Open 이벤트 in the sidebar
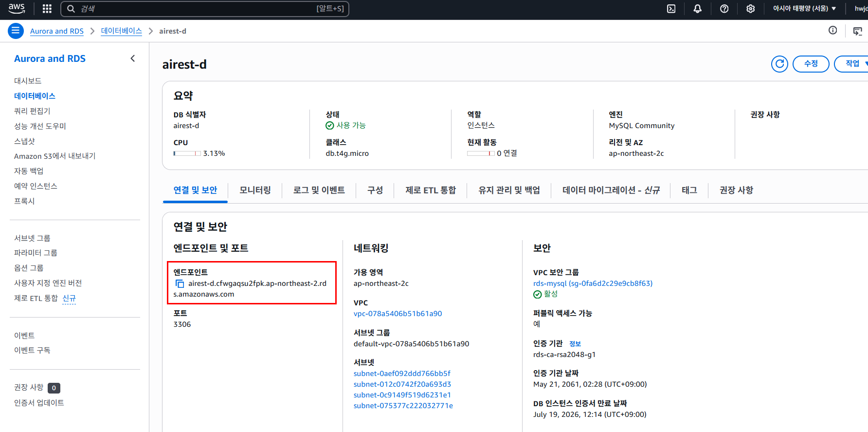This screenshot has width=868, height=432. 24,336
